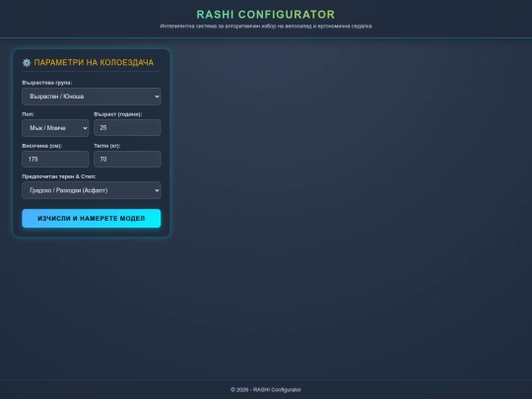Click the Възраст (години) input field
The height and width of the screenshot is (399, 532).
click(x=127, y=127)
